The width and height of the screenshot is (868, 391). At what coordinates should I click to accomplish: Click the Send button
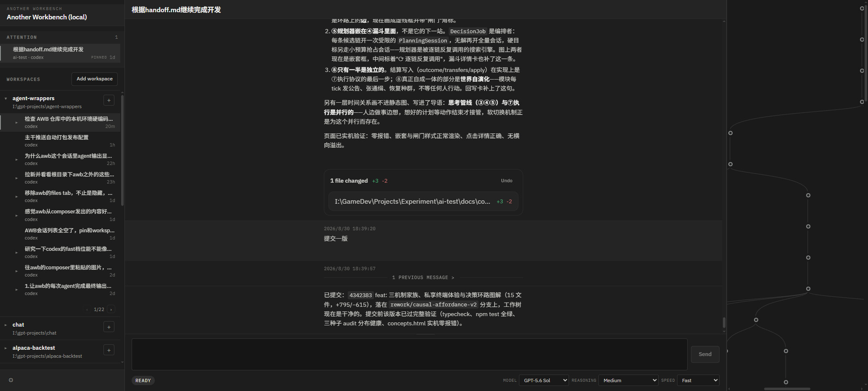click(705, 354)
